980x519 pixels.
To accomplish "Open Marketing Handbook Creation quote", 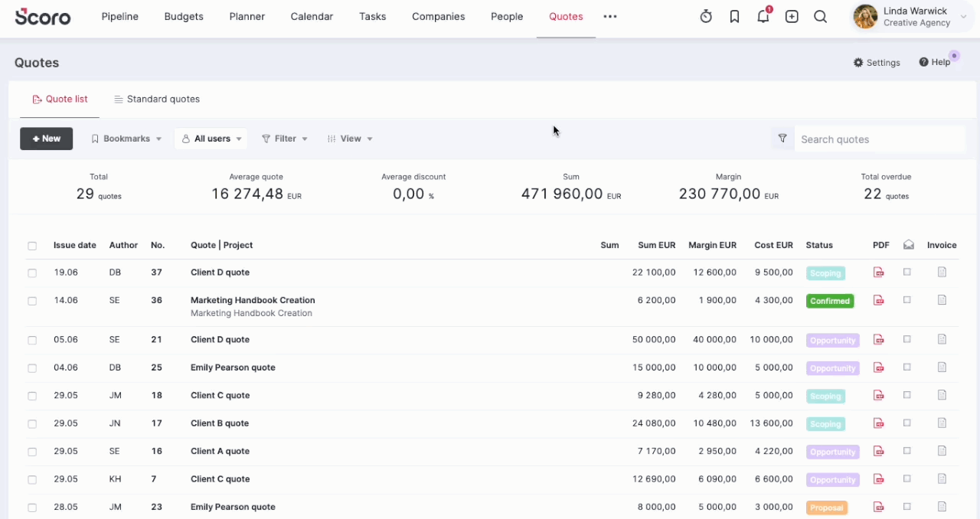I will coord(253,300).
